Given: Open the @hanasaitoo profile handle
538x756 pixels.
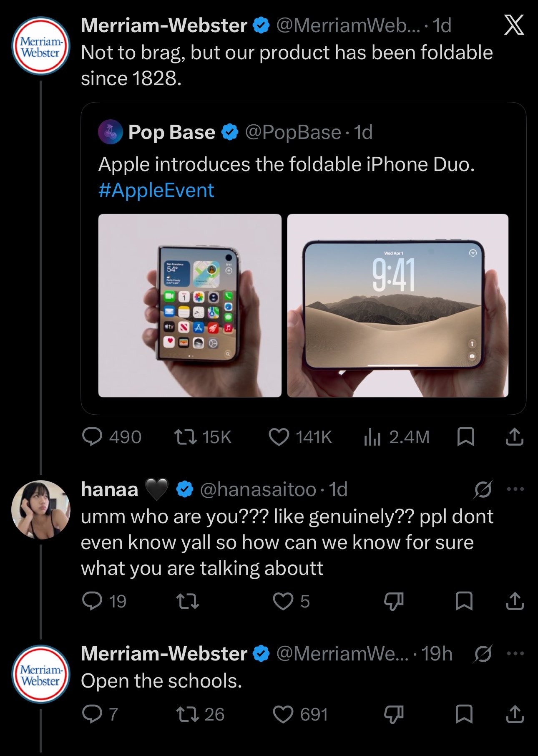Looking at the screenshot, I should click(258, 489).
